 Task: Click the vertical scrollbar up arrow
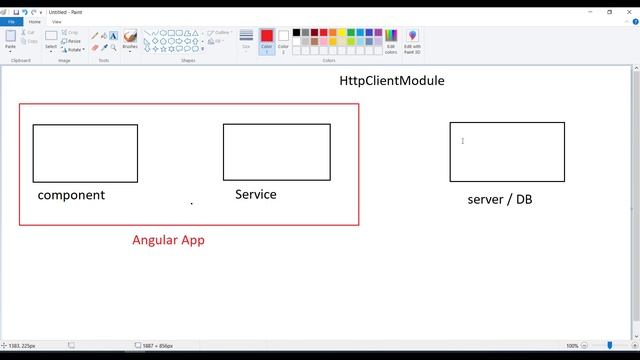(636, 68)
